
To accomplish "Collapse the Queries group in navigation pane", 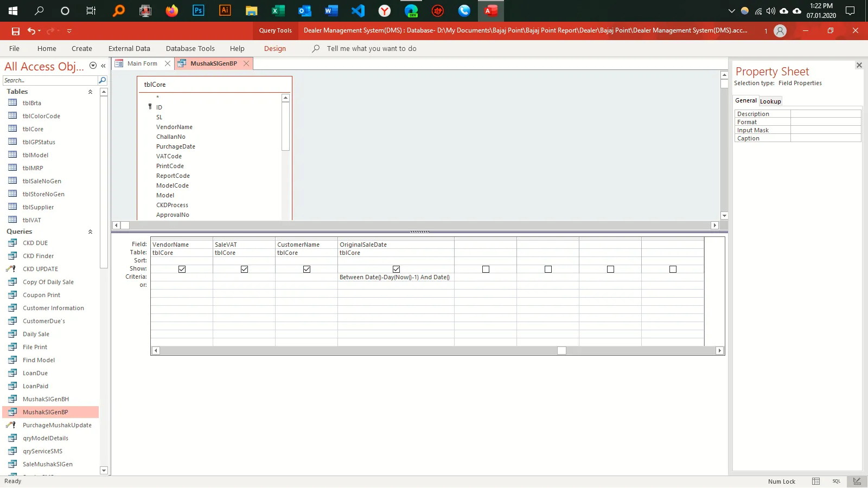I will pos(90,232).
